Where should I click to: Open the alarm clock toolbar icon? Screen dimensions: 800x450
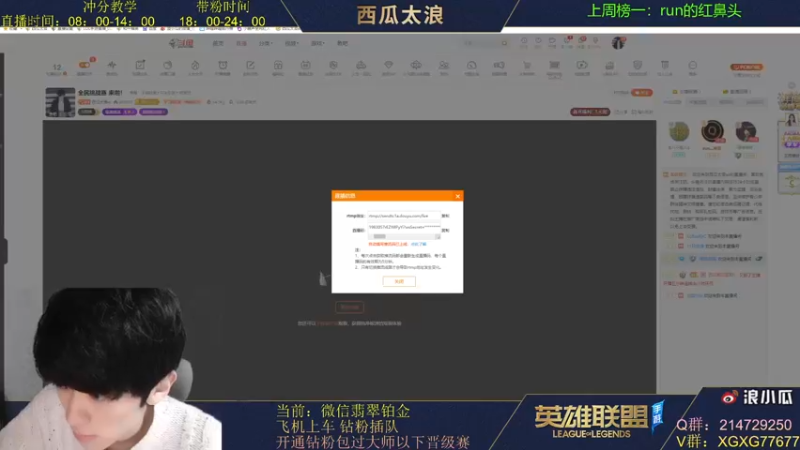[x=222, y=65]
